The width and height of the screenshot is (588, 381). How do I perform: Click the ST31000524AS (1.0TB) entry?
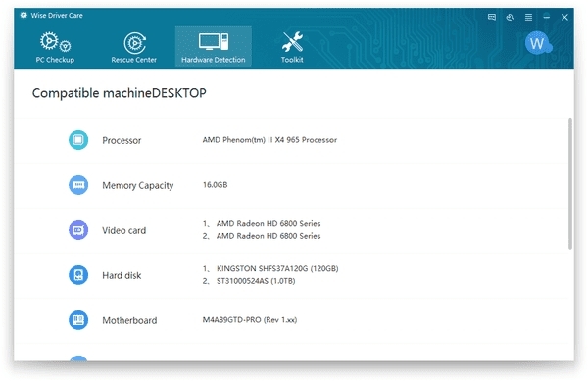256,281
